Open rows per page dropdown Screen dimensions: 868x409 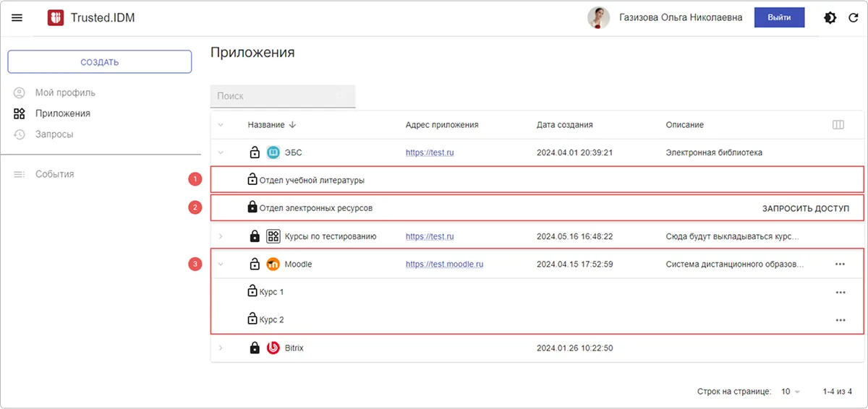pyautogui.click(x=790, y=392)
